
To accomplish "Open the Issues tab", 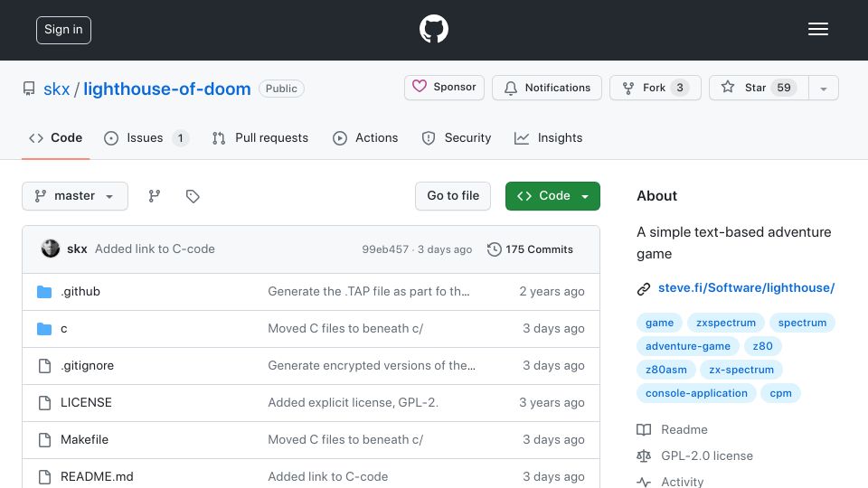I will click(x=146, y=137).
